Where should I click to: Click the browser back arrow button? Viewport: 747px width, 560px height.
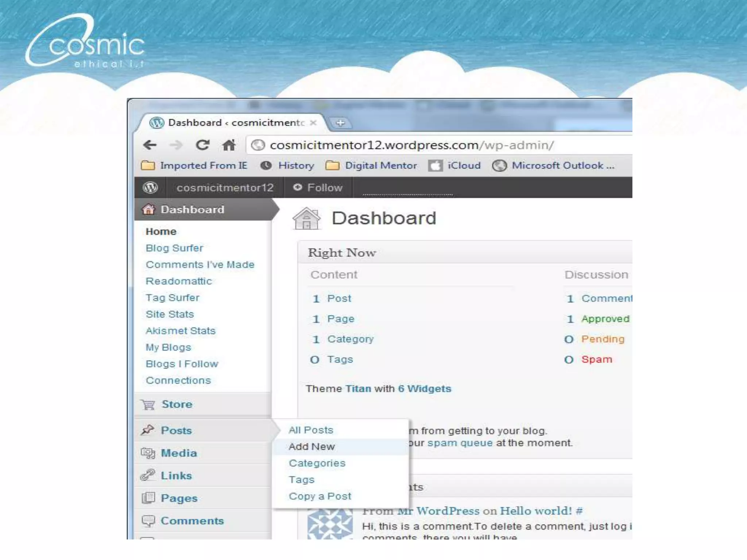click(x=150, y=145)
